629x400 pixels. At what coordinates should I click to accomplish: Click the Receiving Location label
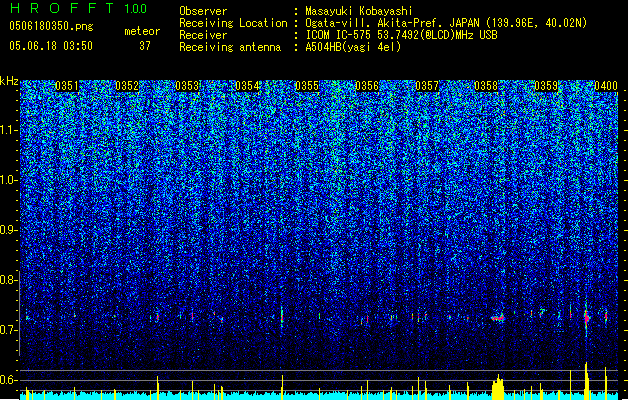[x=233, y=23]
